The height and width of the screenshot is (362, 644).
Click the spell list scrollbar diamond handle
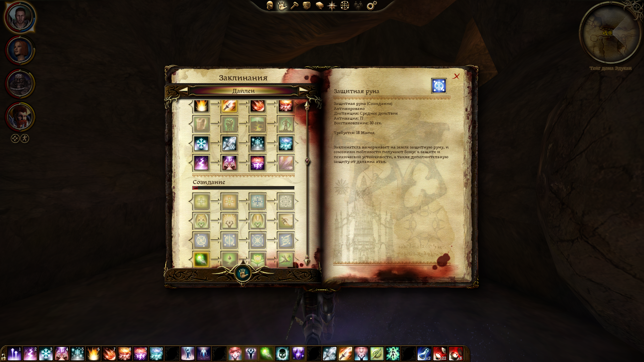(x=307, y=161)
